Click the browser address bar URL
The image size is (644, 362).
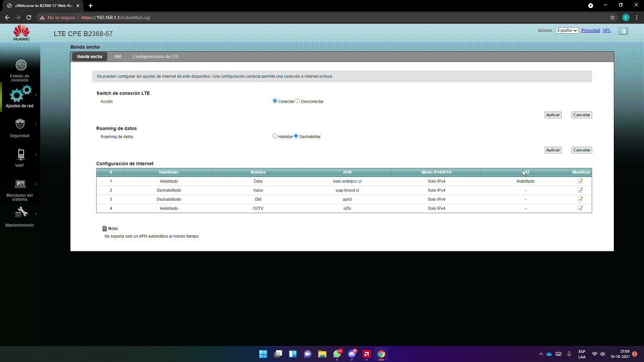pyautogui.click(x=116, y=17)
